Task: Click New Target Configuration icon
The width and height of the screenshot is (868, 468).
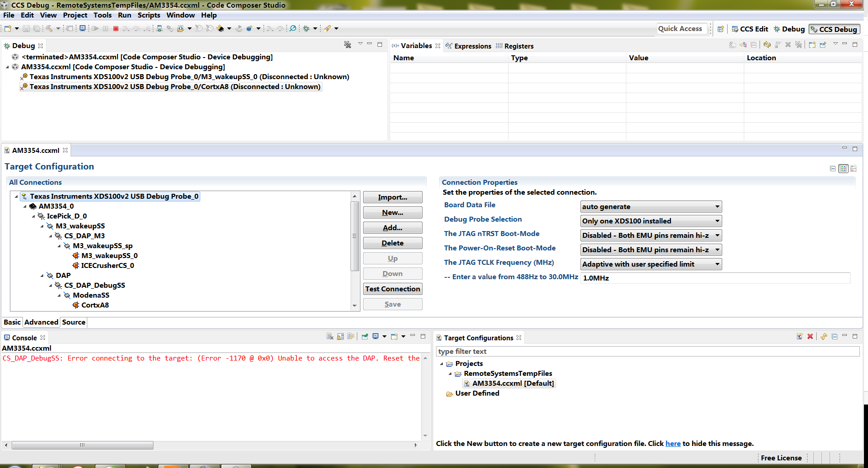Action: point(800,336)
